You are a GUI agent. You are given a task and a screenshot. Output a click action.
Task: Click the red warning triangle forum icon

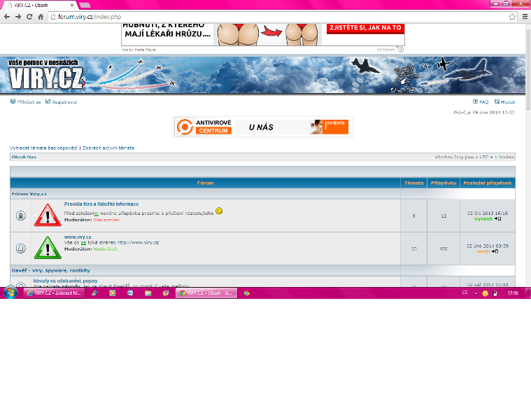point(48,215)
